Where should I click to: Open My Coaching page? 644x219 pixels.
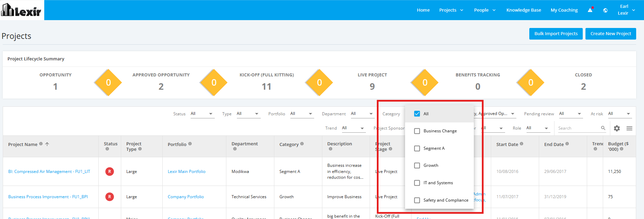[564, 10]
